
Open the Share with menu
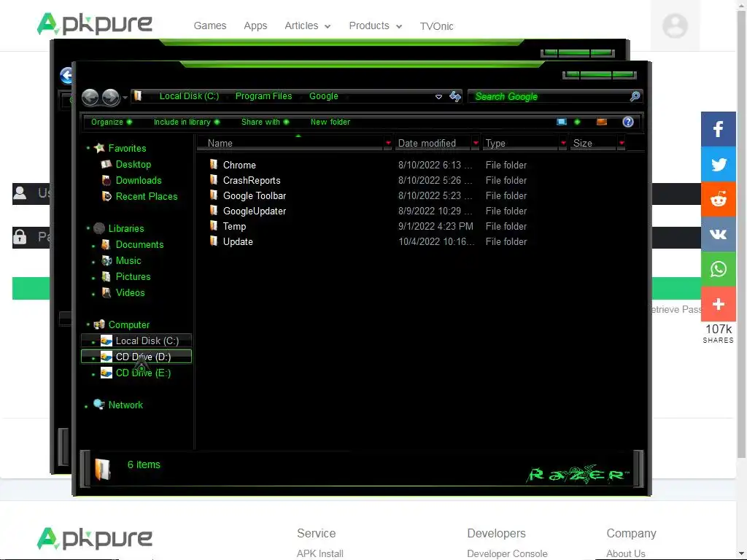pos(265,122)
